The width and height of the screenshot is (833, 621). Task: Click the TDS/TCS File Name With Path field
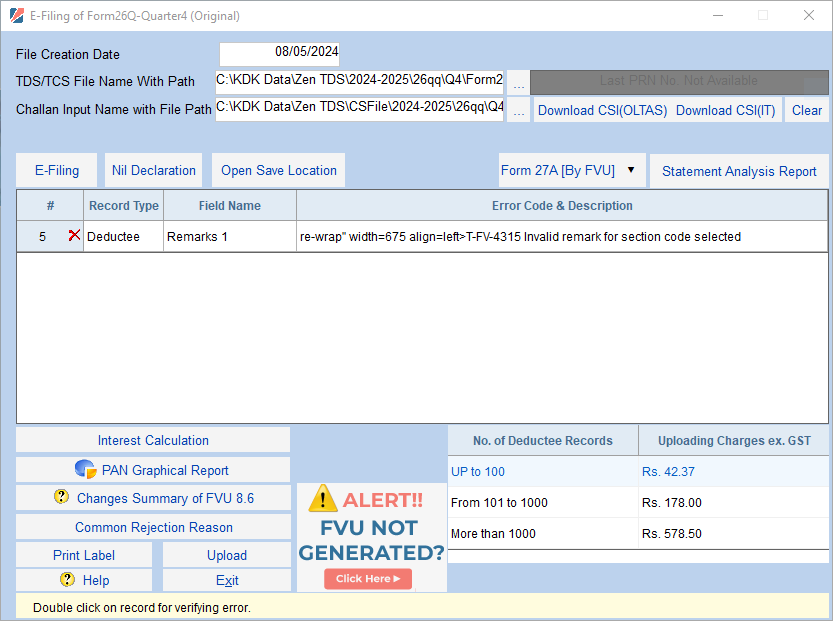coord(359,82)
